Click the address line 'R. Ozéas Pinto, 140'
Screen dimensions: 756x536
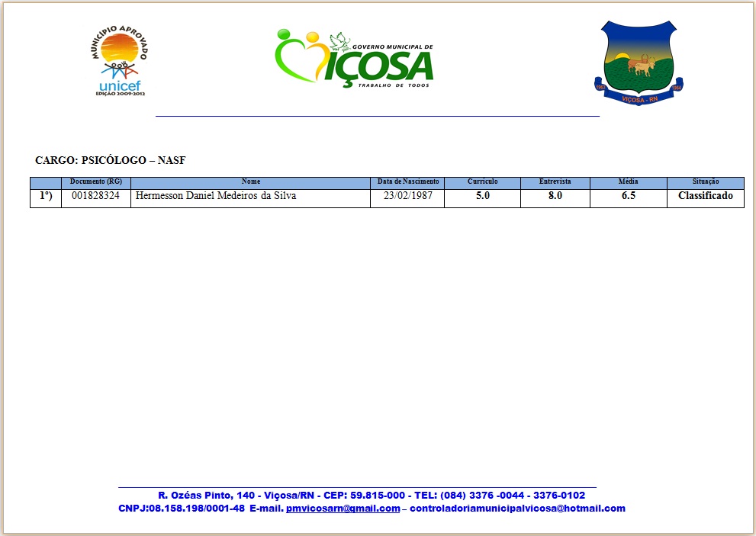click(207, 496)
